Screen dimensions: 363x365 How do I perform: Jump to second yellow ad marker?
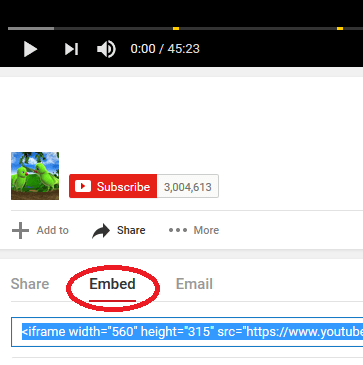click(340, 28)
